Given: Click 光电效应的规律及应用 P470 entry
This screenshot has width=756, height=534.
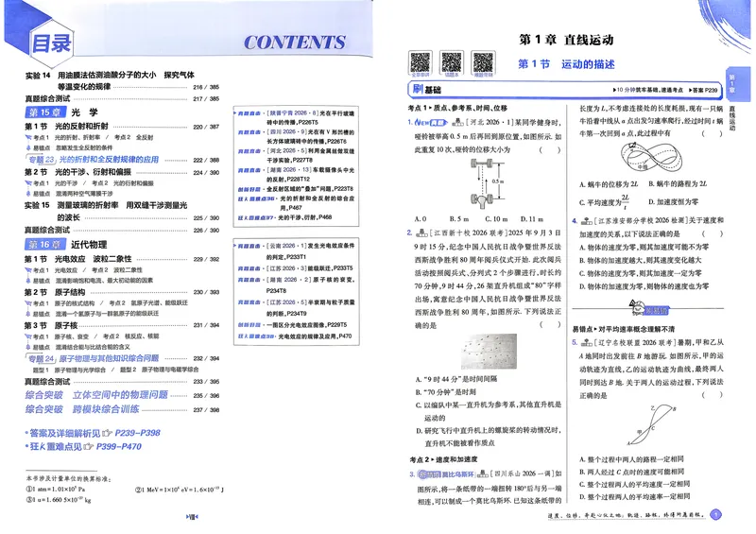Looking at the screenshot, I should pos(294,336).
